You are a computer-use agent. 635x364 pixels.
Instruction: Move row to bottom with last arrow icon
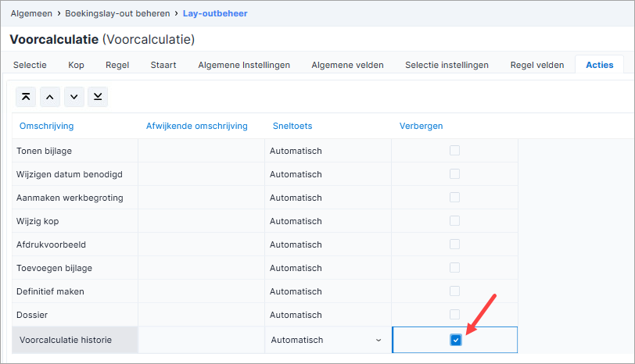[98, 97]
